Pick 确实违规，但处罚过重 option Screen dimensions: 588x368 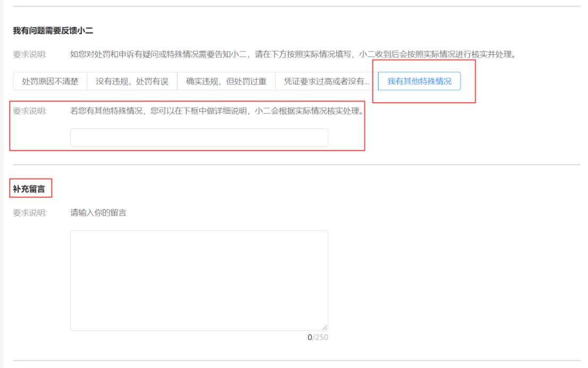226,81
